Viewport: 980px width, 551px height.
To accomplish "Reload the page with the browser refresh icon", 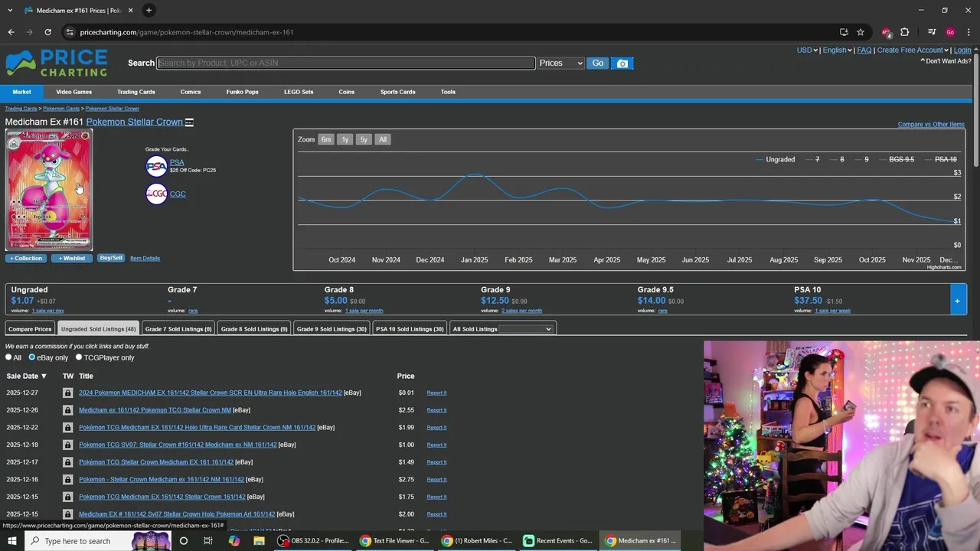I will coord(47,32).
